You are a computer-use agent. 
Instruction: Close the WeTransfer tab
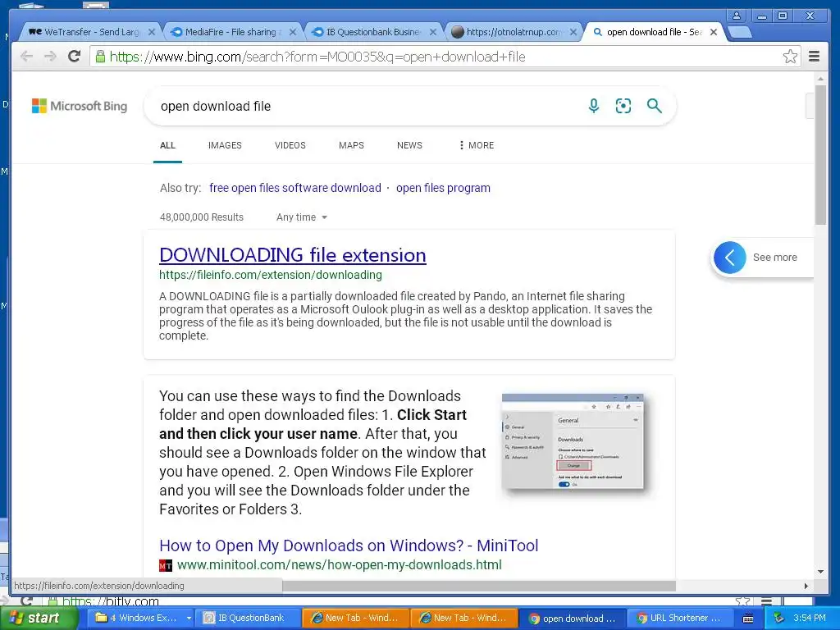(x=152, y=32)
